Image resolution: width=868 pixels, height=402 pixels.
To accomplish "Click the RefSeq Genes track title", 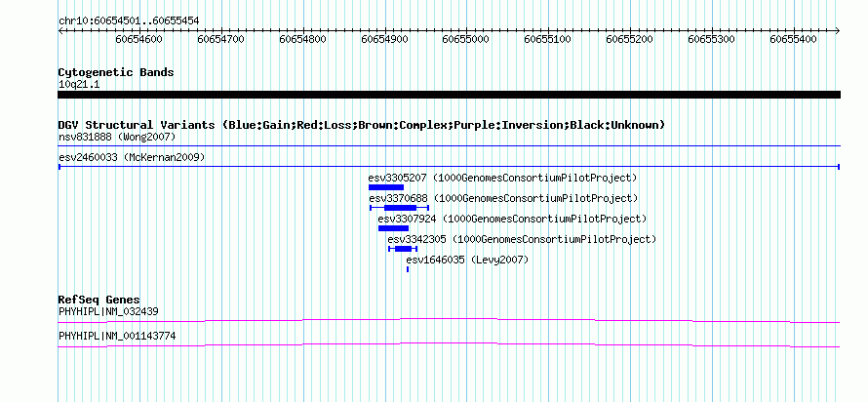I will pos(99,301).
